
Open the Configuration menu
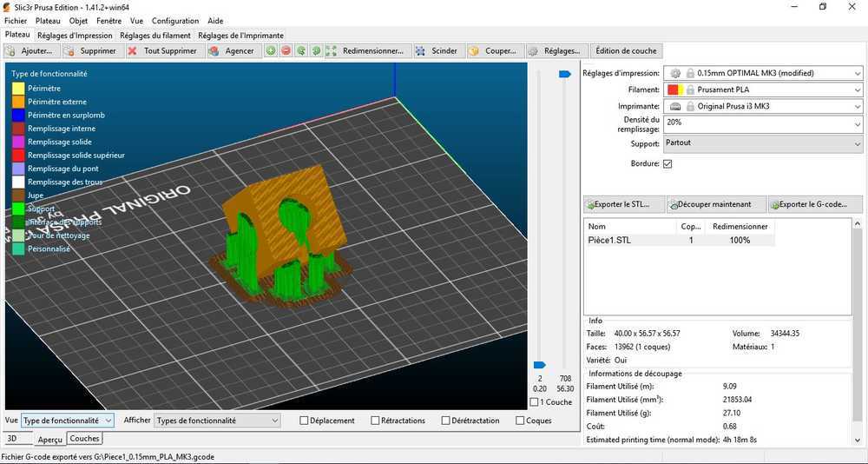[175, 21]
